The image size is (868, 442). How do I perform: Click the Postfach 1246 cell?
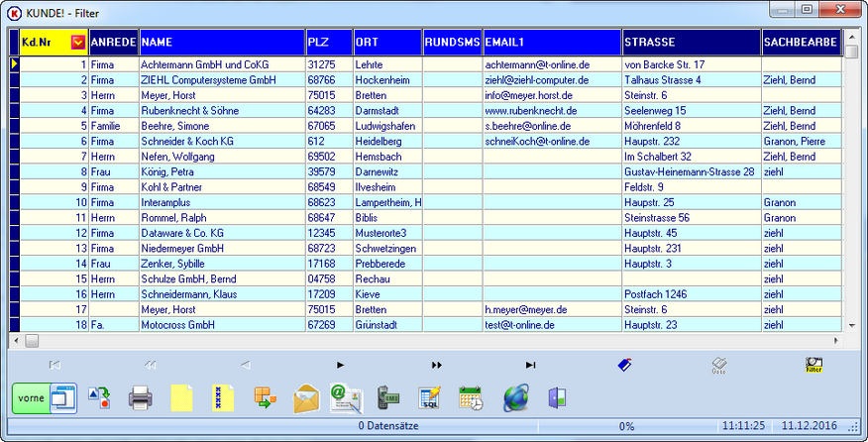[x=692, y=294]
